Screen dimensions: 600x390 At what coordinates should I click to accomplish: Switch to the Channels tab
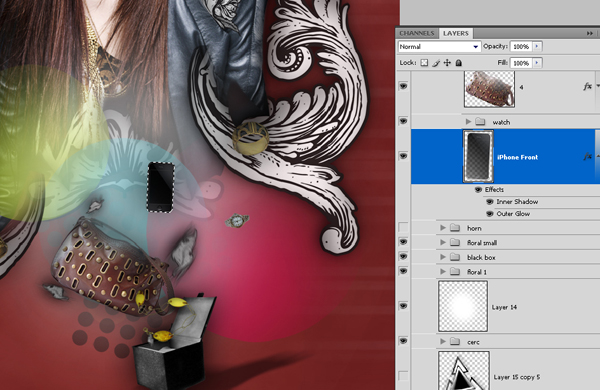tap(417, 33)
